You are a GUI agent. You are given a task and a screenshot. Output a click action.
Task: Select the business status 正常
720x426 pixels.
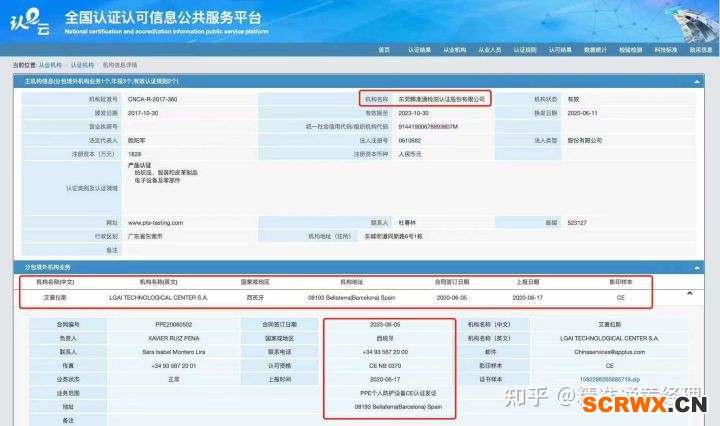[174, 380]
